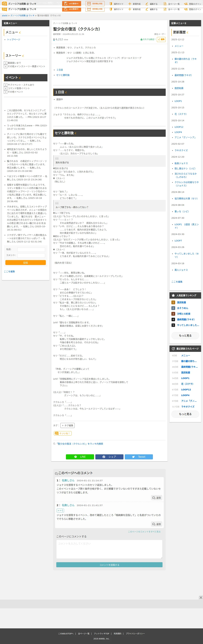
Task: Click the Facebook シェア button
Action: pos(109,457)
